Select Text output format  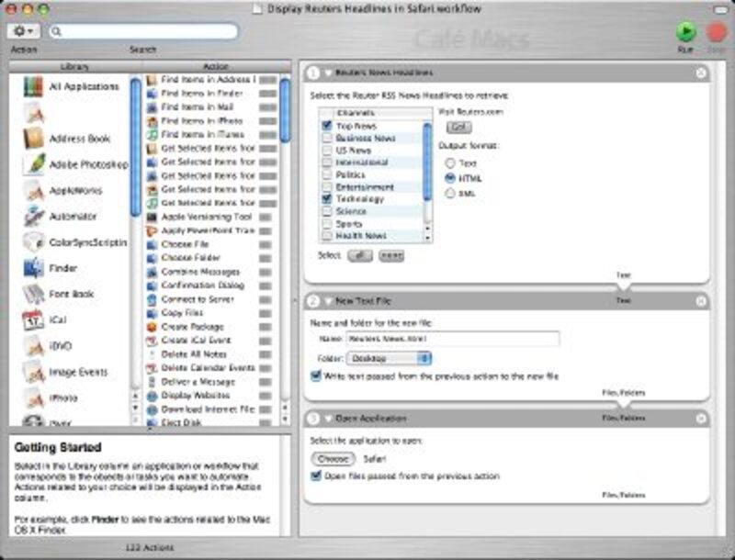[x=450, y=162]
